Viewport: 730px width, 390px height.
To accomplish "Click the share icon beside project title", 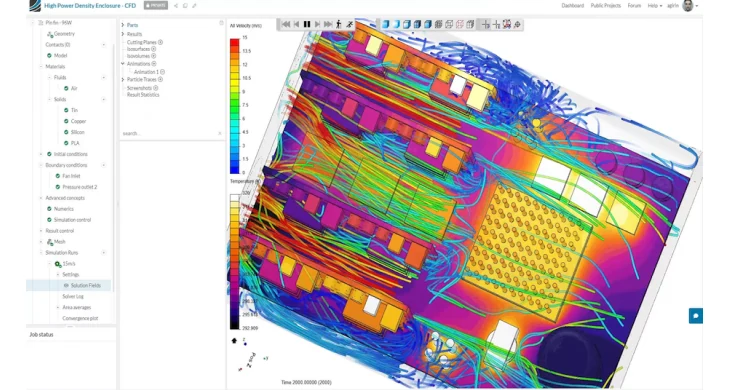I will click(x=176, y=6).
